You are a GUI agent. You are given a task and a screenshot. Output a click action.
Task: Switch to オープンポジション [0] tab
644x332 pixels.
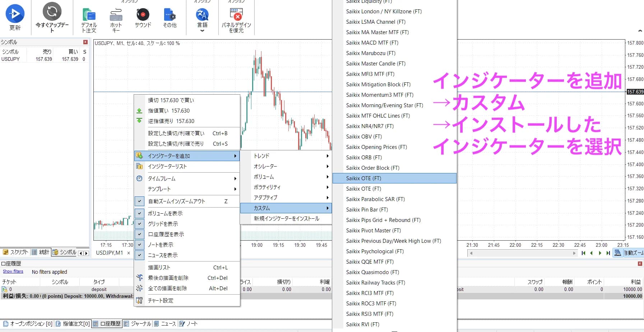click(x=28, y=324)
